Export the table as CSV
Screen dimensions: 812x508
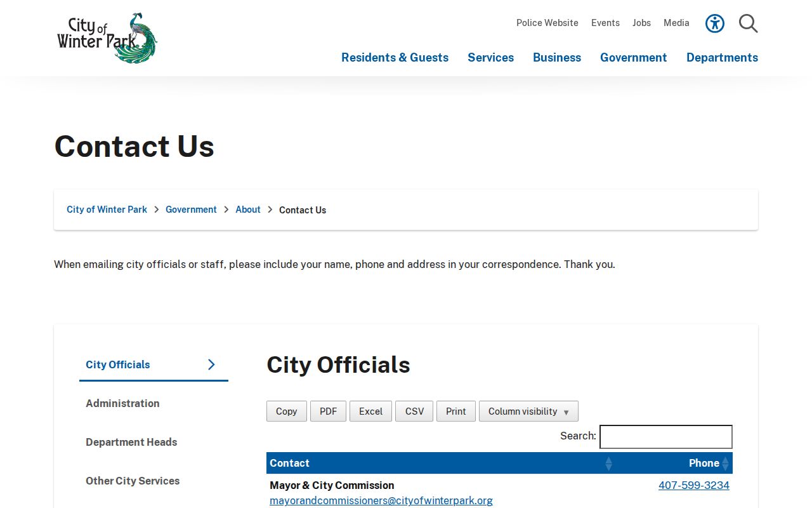(414, 411)
